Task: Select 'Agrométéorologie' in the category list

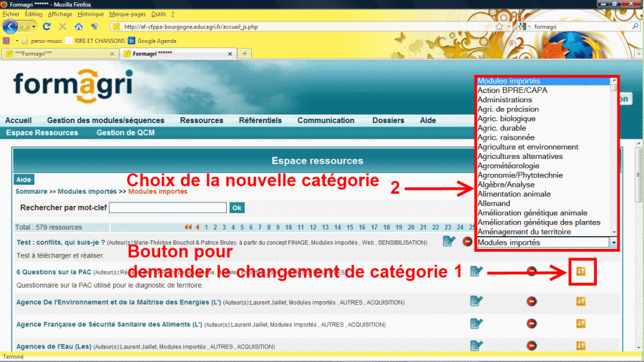Action: click(508, 166)
